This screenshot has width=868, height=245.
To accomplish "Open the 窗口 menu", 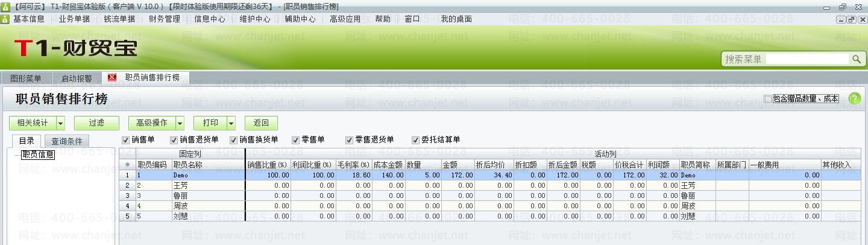I will 412,19.
